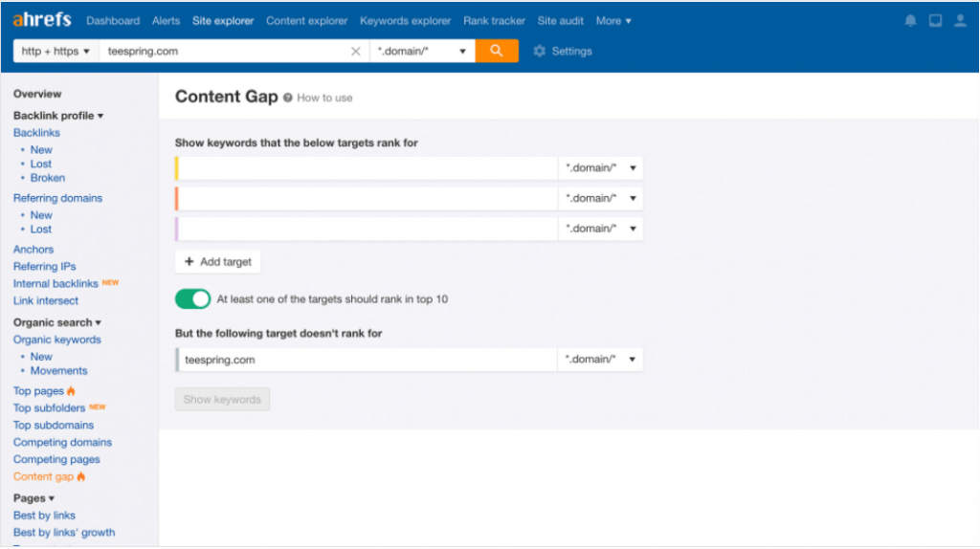Focus the first yellow-marked target input
The height and width of the screenshot is (549, 980).
click(367, 168)
